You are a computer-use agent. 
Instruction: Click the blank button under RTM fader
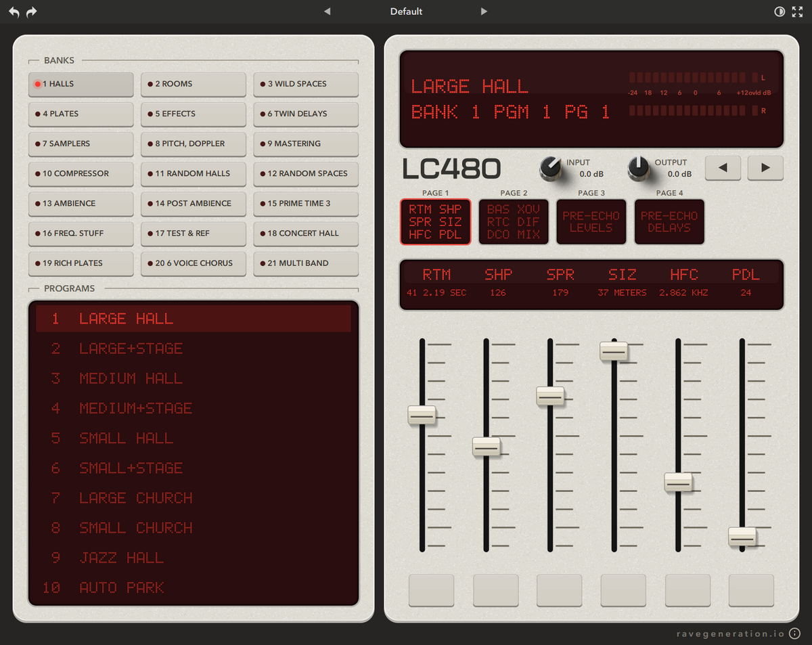click(x=432, y=590)
